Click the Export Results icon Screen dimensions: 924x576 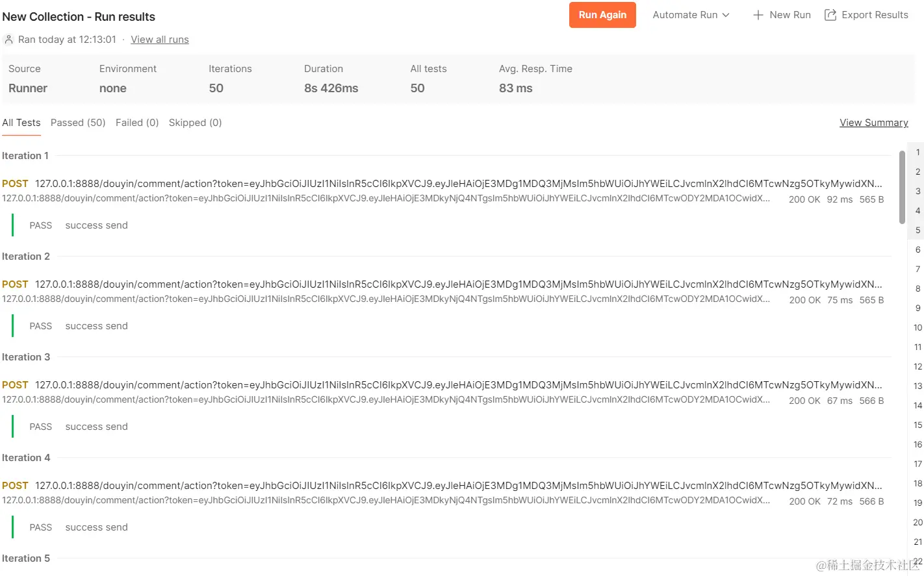tap(830, 15)
